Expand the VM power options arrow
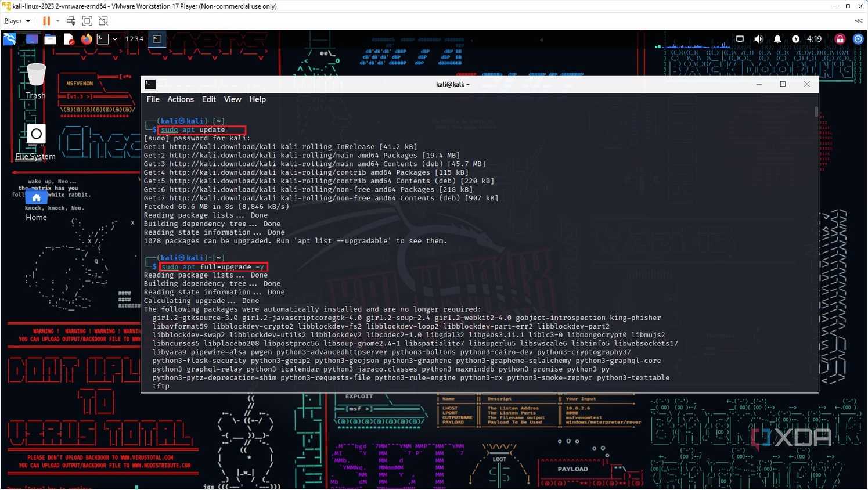 click(57, 21)
